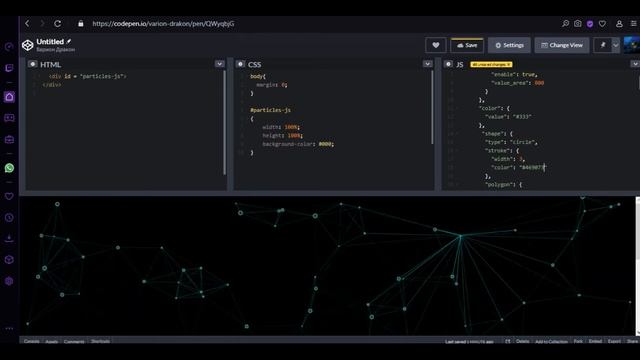Expand the CSS panel dropdown arrow
This screenshot has height=360, width=640.
pyautogui.click(x=427, y=64)
